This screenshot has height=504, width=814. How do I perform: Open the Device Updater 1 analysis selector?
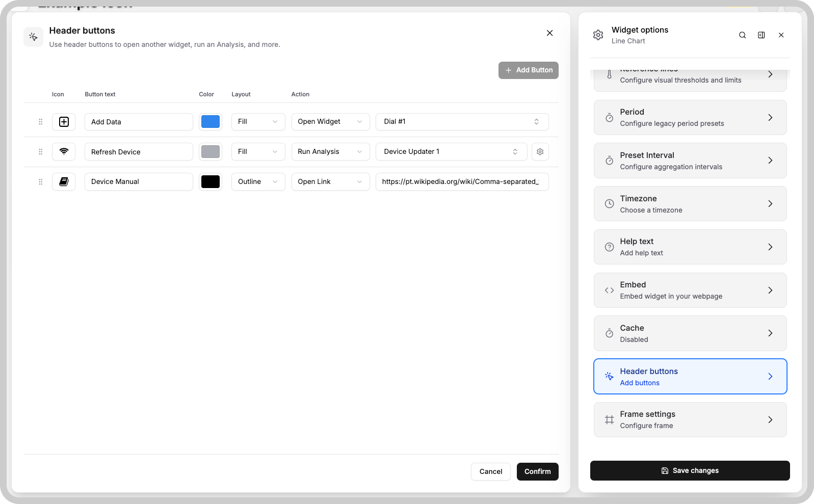point(451,151)
